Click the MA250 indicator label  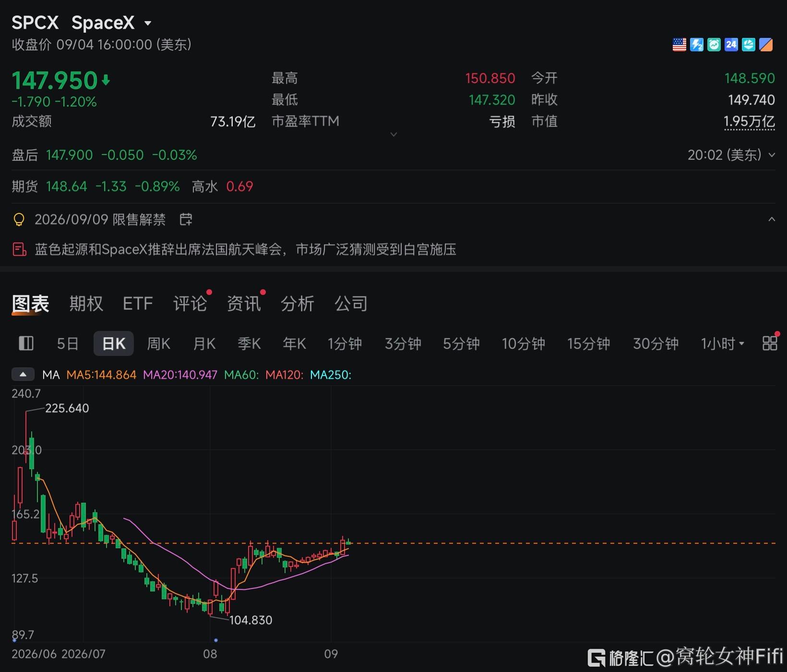pos(331,375)
